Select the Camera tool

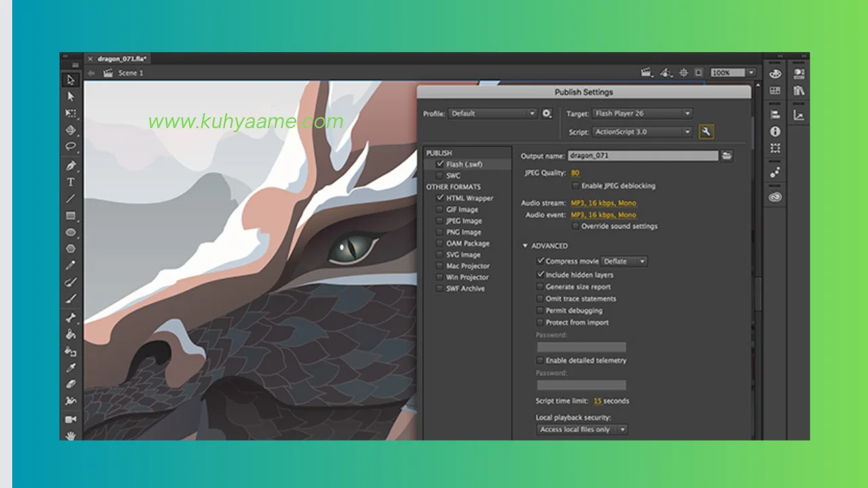click(x=71, y=420)
